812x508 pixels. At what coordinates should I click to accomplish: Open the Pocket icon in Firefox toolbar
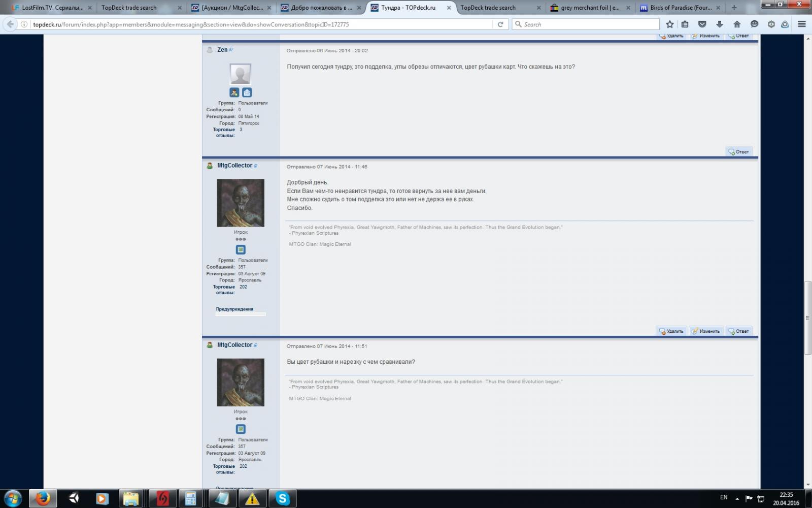pos(702,24)
